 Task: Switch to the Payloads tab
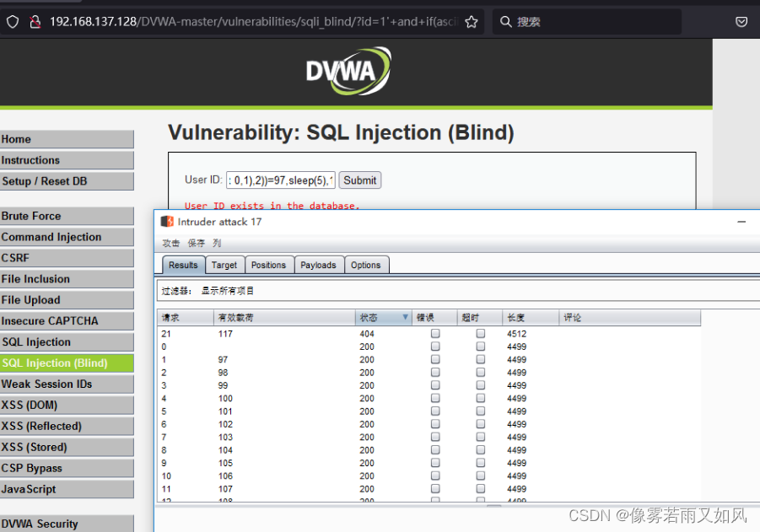[x=318, y=264]
